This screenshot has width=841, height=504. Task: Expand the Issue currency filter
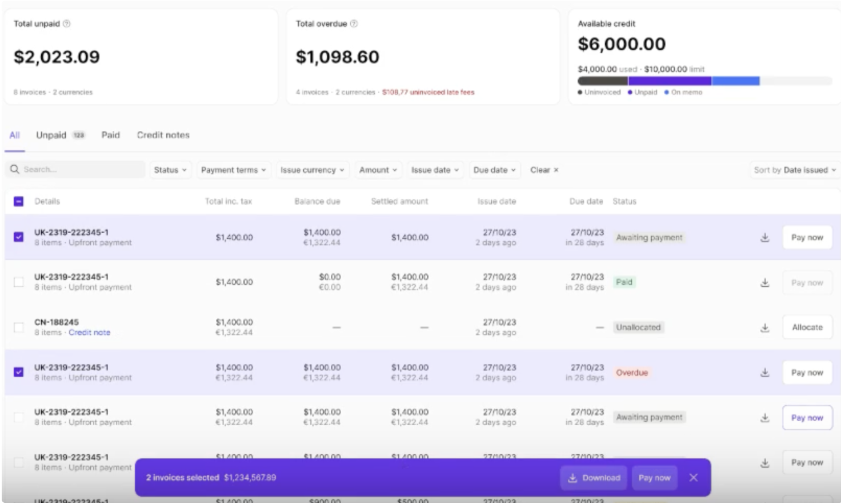pyautogui.click(x=312, y=170)
